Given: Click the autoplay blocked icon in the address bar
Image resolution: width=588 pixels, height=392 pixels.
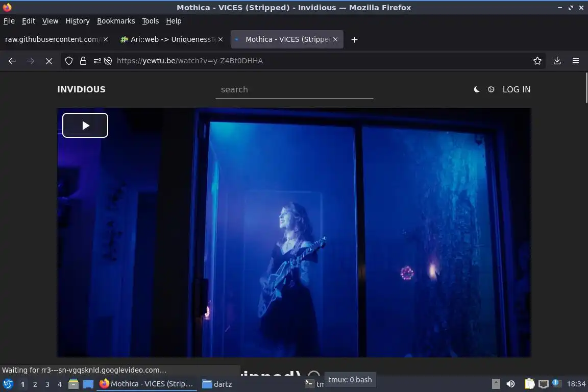Looking at the screenshot, I should pos(108,61).
